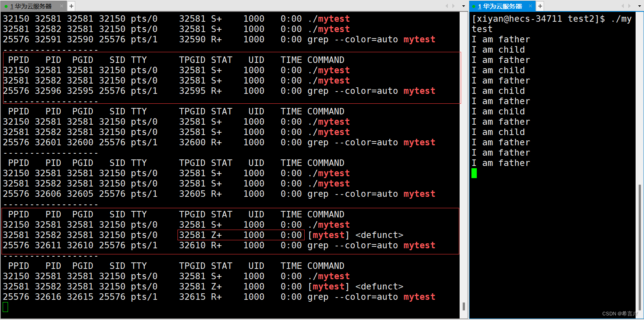644x320 pixels.
Task: Select the left pane's 华为云服务器 session tab
Action: tap(33, 6)
